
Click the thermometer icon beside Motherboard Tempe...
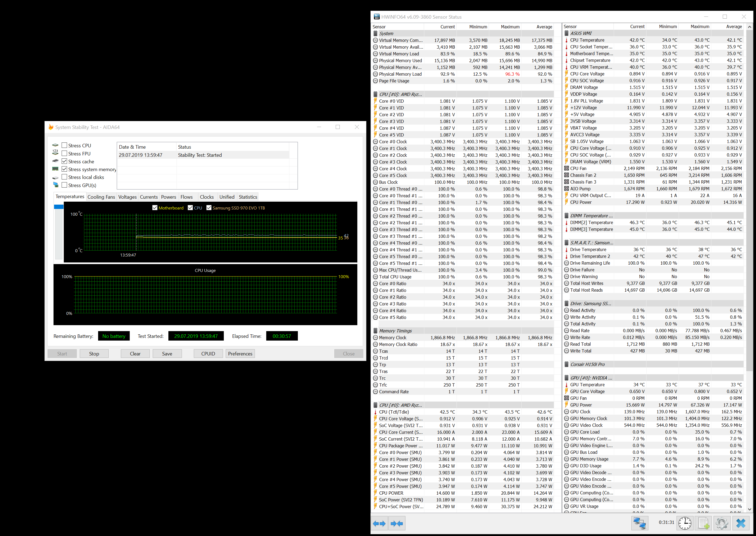[x=567, y=54]
